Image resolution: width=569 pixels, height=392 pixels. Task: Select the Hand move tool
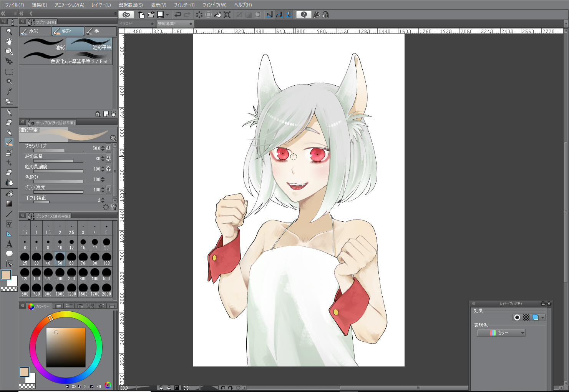pos(9,42)
